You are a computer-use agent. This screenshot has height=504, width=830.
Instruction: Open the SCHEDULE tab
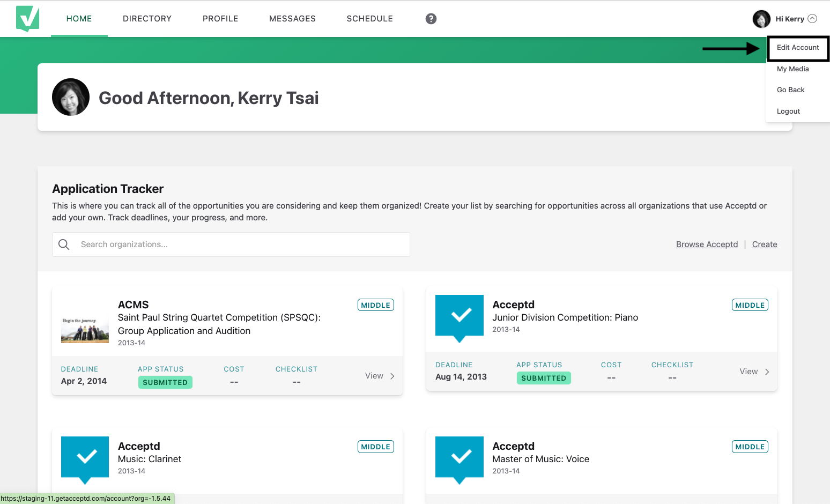pos(370,19)
